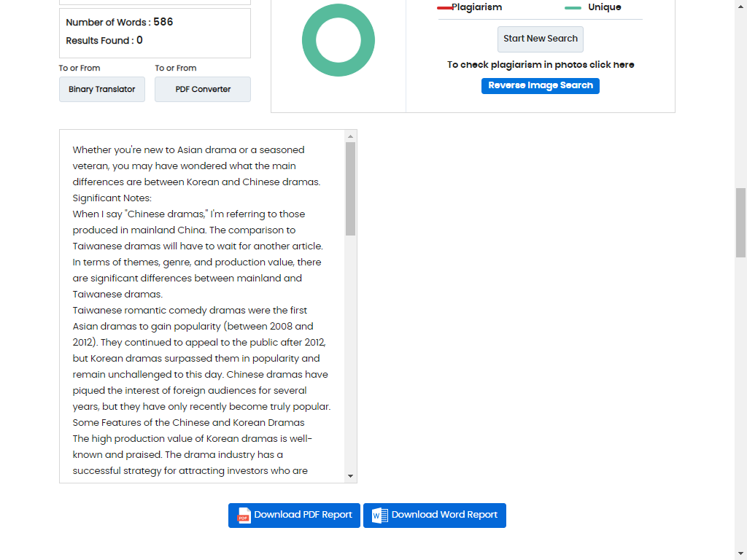Click the 'To or From' label above PDF Converter
747x560 pixels.
pos(175,68)
